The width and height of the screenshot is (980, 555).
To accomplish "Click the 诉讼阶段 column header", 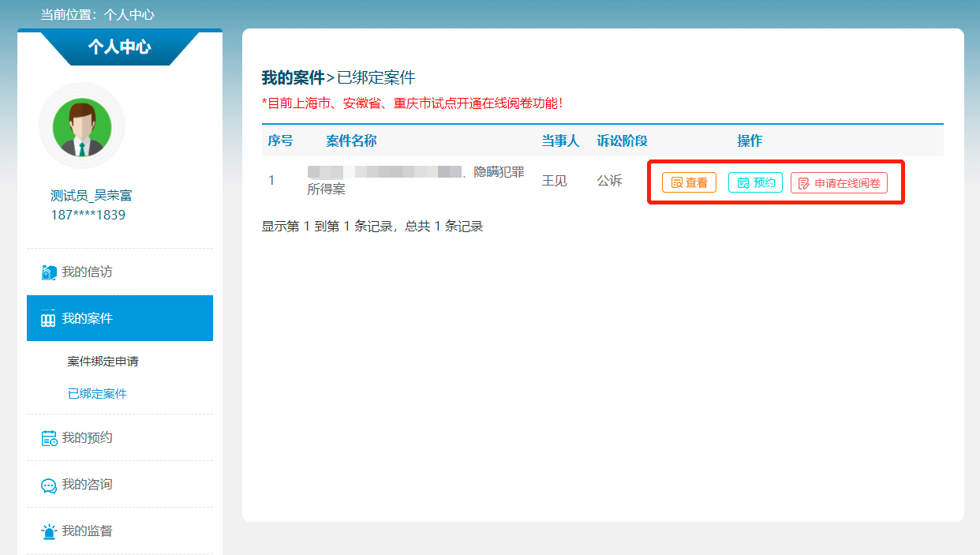I will point(622,141).
